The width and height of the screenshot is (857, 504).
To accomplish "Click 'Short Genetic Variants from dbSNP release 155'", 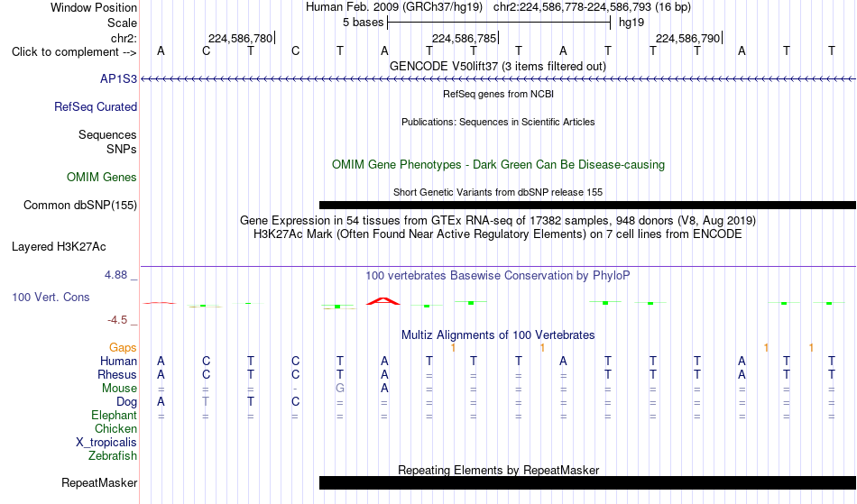I will click(498, 192).
